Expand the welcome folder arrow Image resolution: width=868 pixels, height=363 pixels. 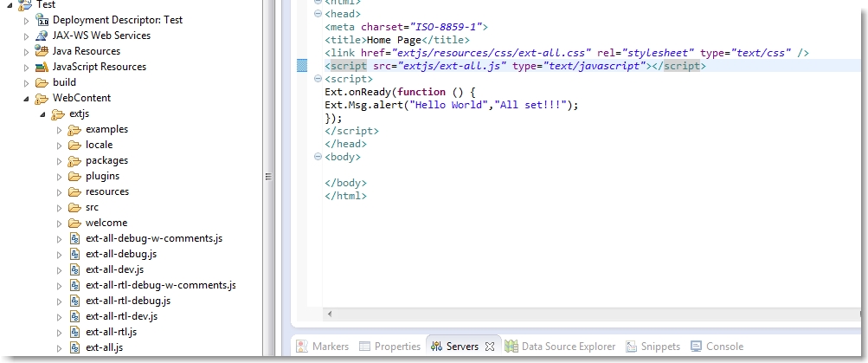click(x=60, y=224)
